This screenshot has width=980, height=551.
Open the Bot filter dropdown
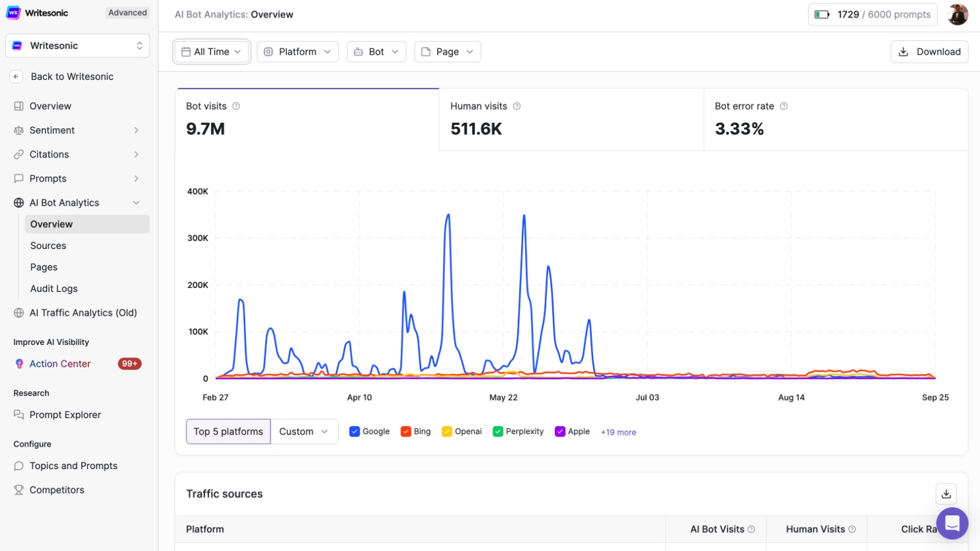coord(376,51)
